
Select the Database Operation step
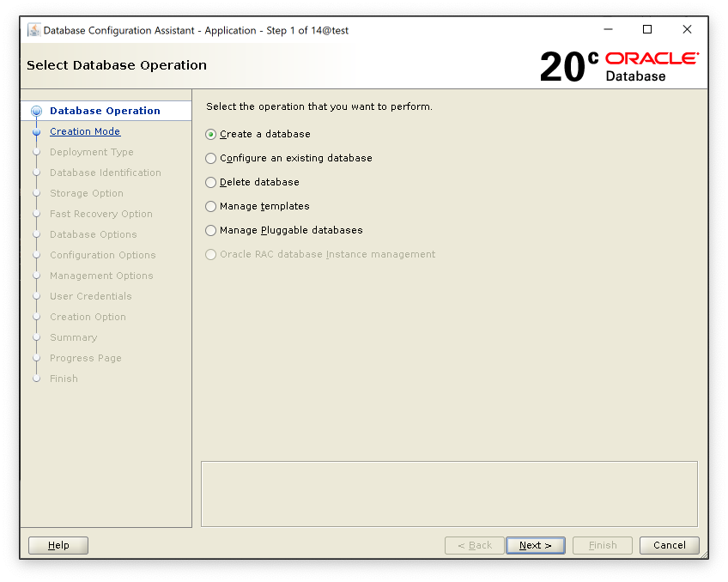pos(105,111)
